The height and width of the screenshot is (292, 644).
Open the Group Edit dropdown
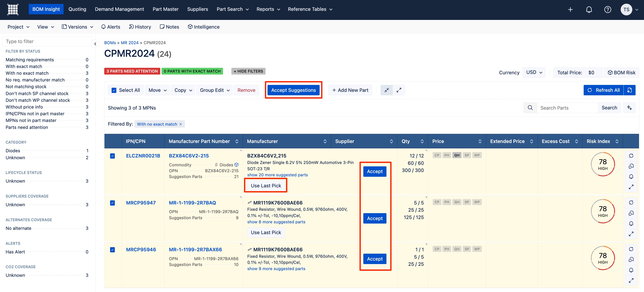point(215,90)
